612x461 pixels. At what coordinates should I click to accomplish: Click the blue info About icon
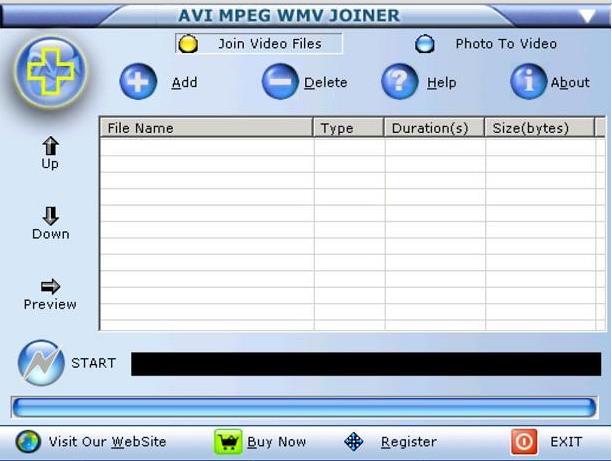(x=528, y=82)
